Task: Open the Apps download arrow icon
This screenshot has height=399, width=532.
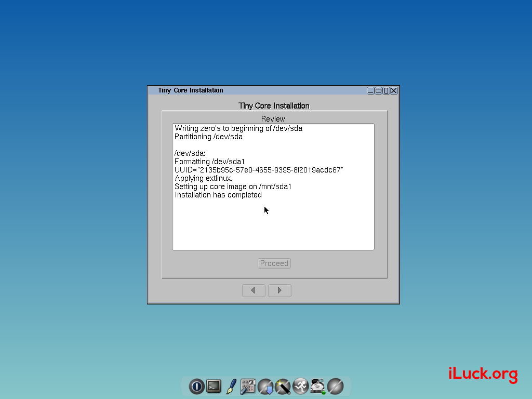Action: click(x=265, y=387)
